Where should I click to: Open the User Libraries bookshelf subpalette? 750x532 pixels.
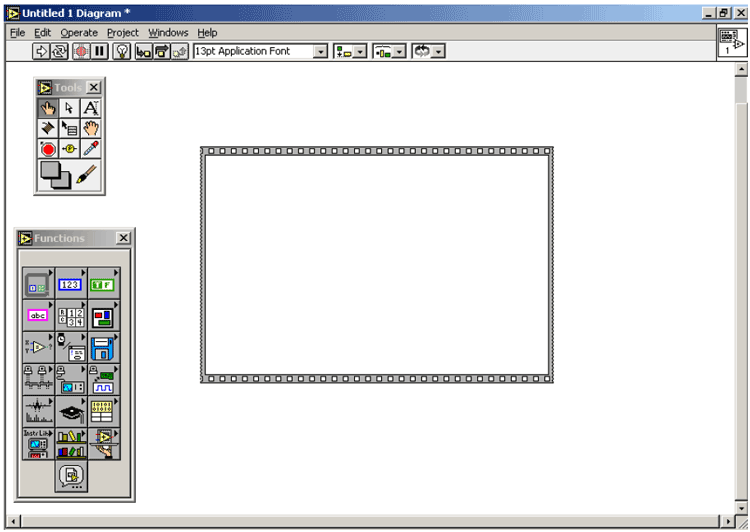(x=70, y=443)
